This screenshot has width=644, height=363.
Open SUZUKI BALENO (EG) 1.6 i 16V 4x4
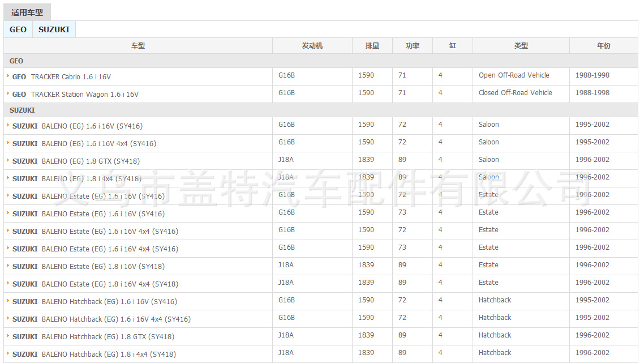84,144
